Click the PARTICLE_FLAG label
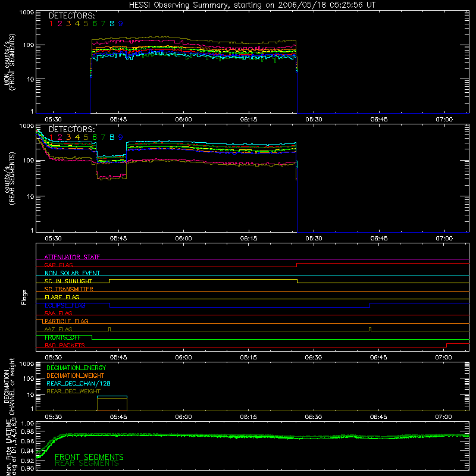 67,321
